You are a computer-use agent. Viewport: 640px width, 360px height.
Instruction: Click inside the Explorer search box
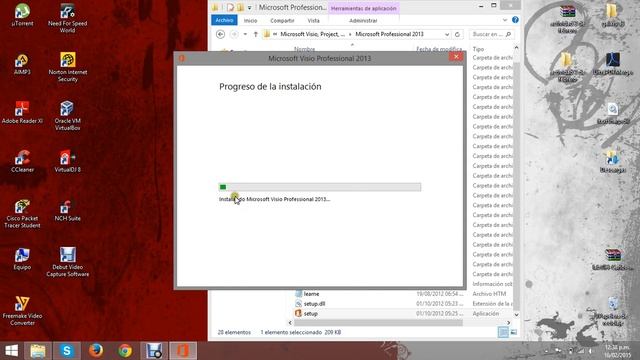pyautogui.click(x=491, y=34)
